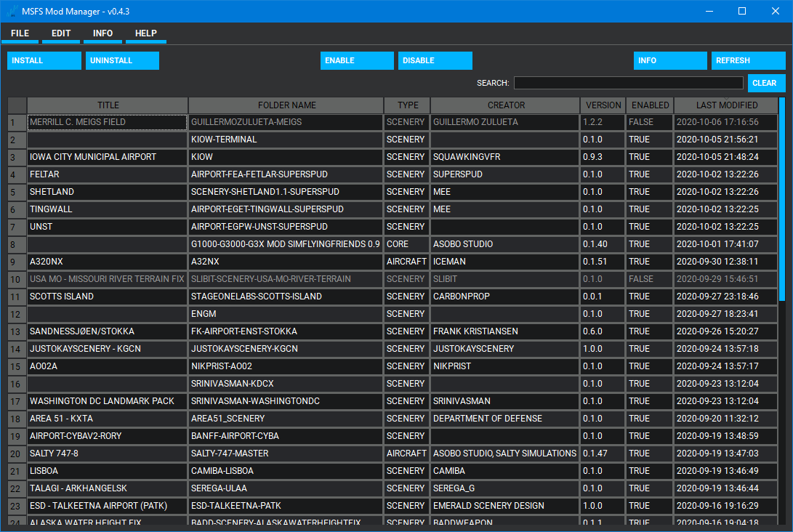Screen dimensions: 793x532
Task: Click the 2020-10-01 17:41:07 date cell
Action: 725,244
